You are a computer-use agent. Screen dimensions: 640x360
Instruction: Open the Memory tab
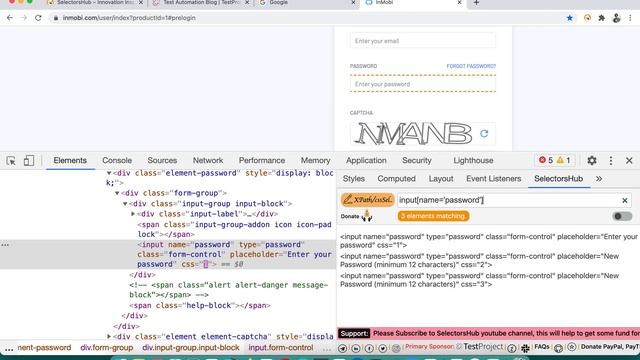[x=316, y=160]
